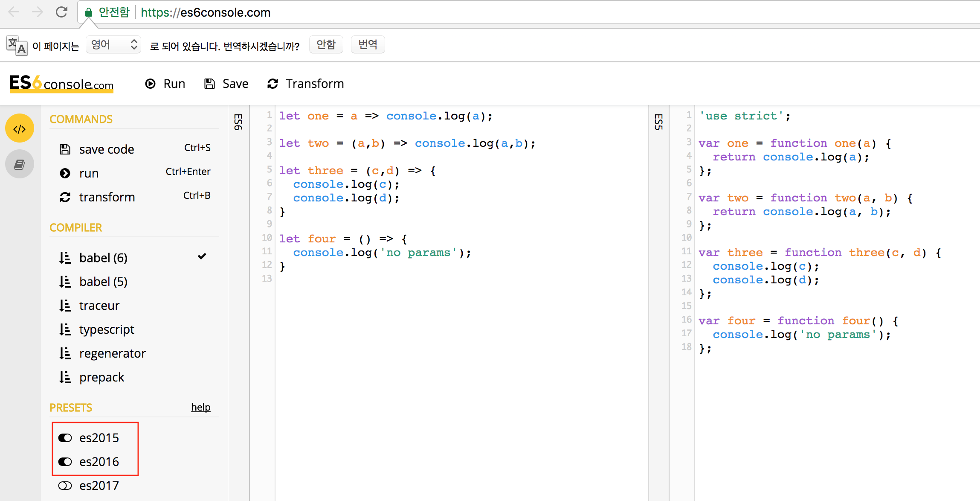Click the Transform button label

point(315,84)
